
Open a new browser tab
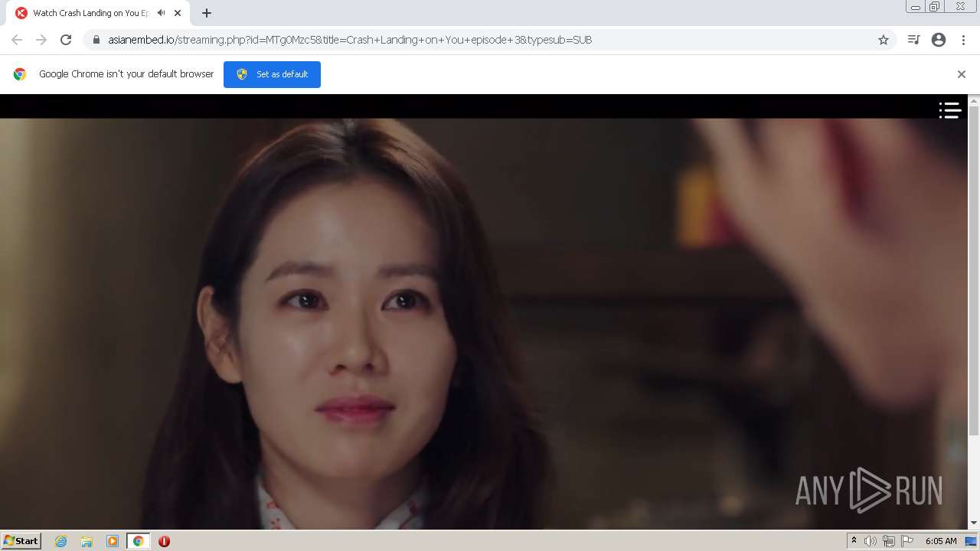(207, 13)
